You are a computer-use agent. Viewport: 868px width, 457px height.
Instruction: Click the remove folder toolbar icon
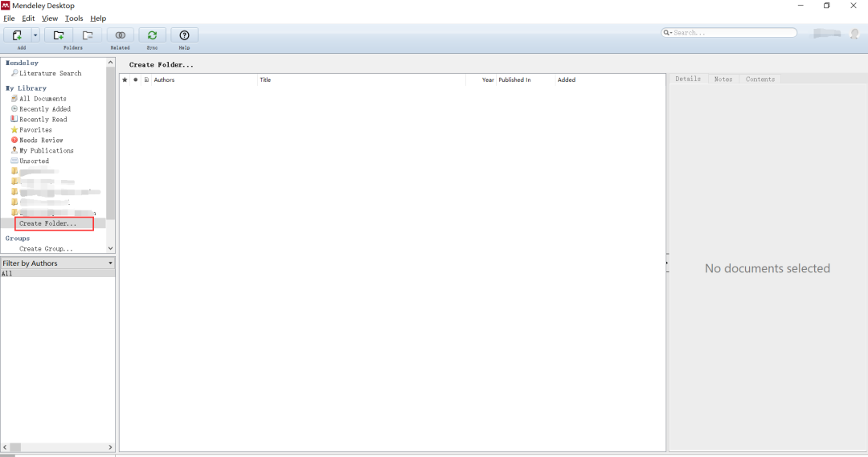pos(88,35)
